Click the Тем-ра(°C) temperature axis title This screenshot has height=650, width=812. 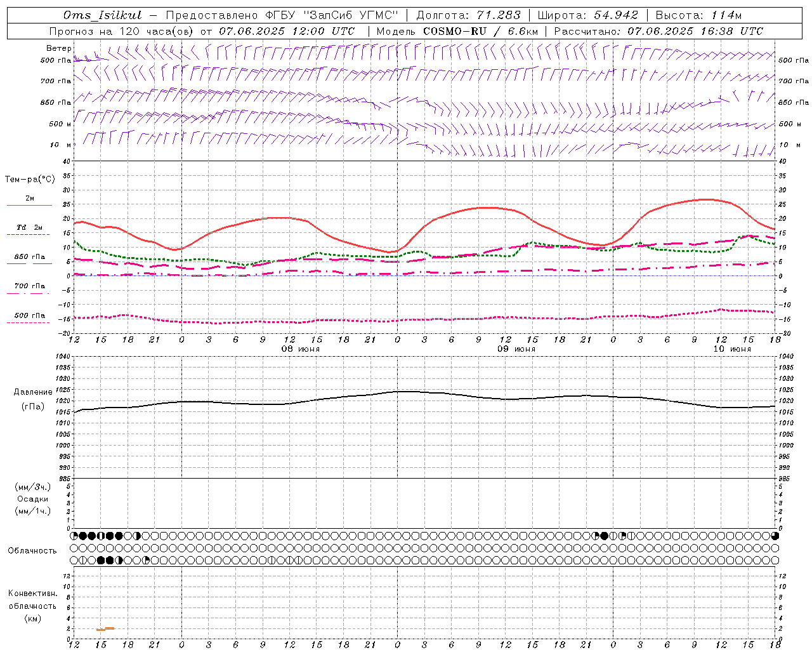point(30,180)
